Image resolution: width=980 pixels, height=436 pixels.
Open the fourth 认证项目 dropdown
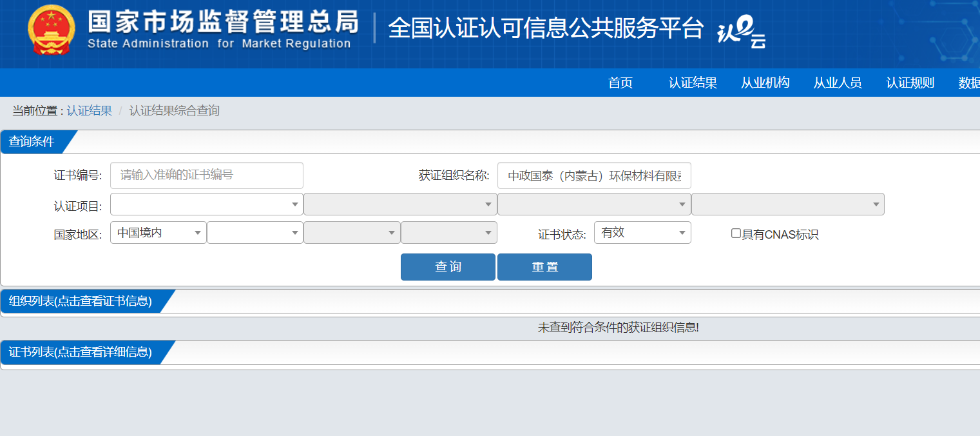(788, 204)
